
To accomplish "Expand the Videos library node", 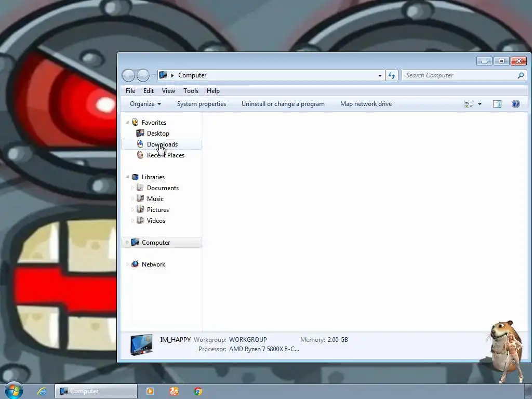I will [x=132, y=220].
